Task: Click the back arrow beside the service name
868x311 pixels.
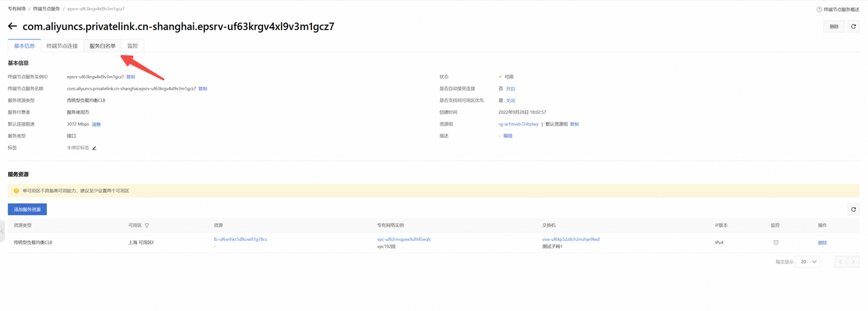Action: (x=12, y=26)
